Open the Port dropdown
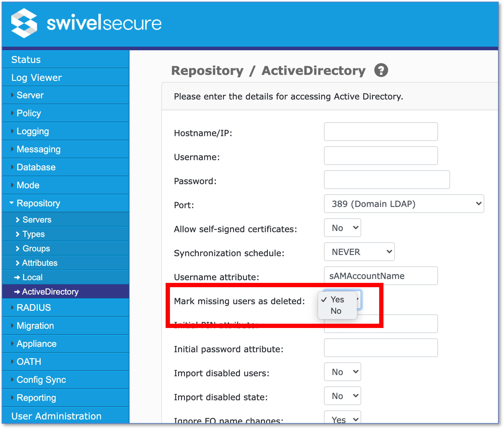 pos(404,204)
